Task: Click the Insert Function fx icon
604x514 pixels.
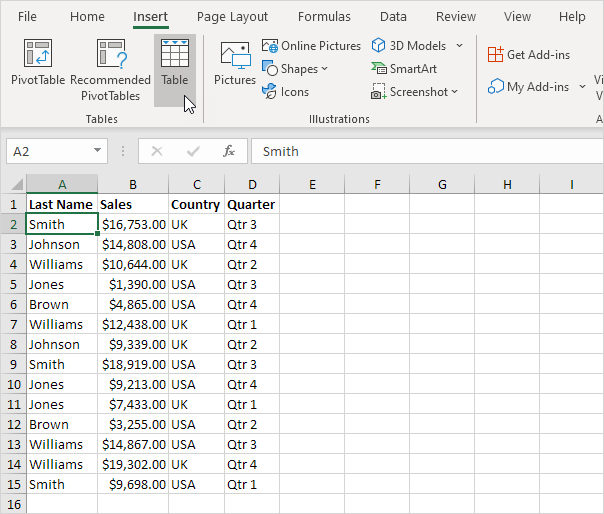Action: click(x=229, y=151)
